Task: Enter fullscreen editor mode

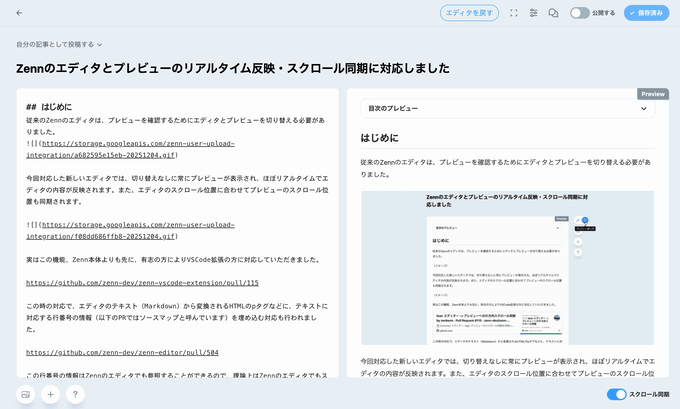Action: point(513,13)
